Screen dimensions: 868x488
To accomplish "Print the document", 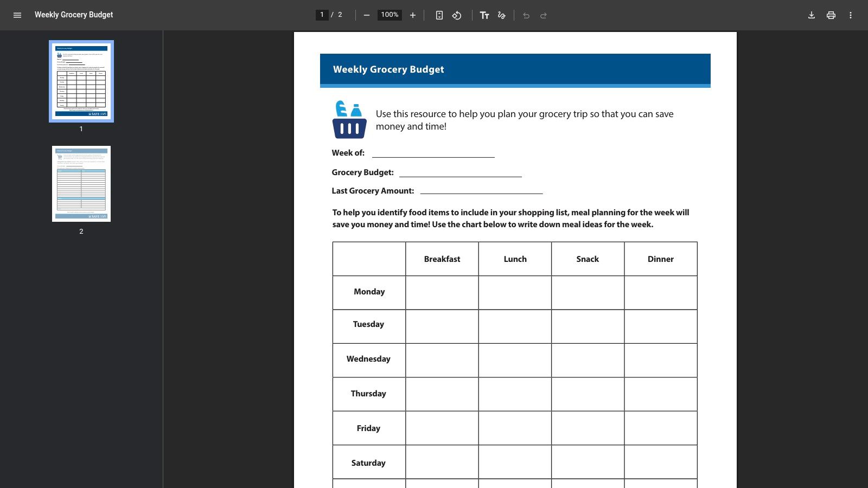I will pos(831,15).
